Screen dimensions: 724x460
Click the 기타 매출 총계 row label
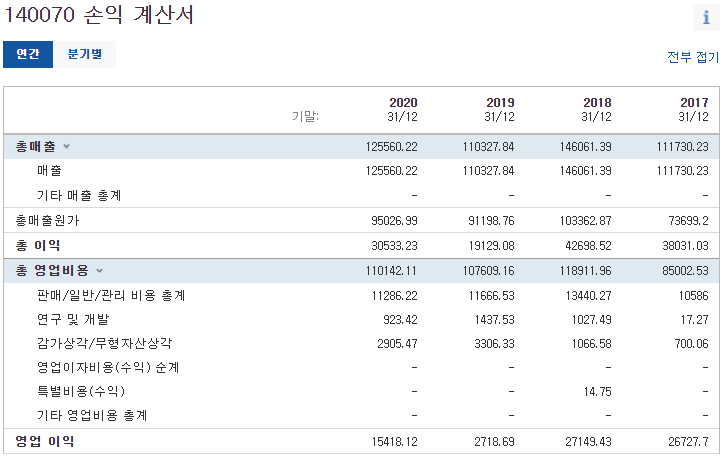point(79,195)
